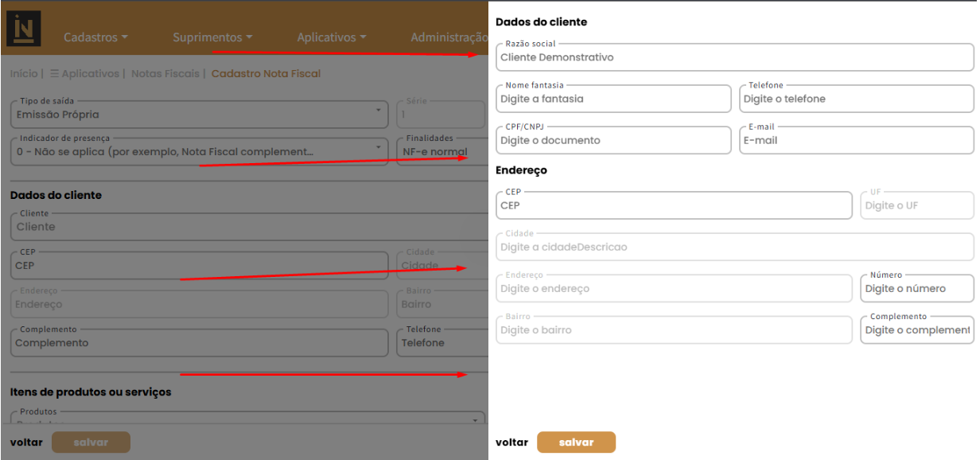Open the Tipo de saída dropdown

coord(200,115)
